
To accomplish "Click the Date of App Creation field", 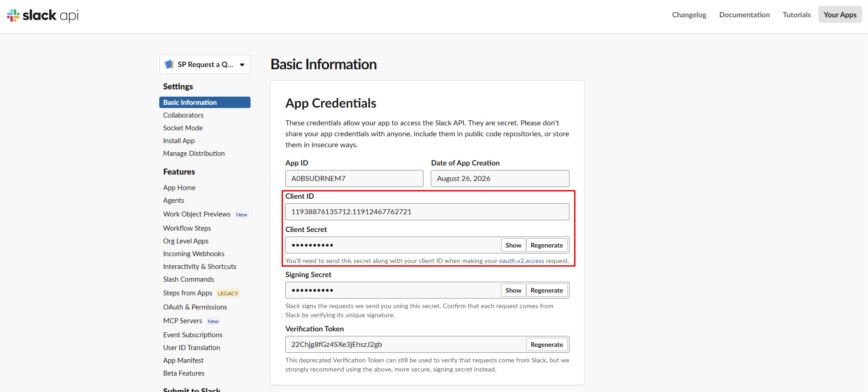I will 500,179.
